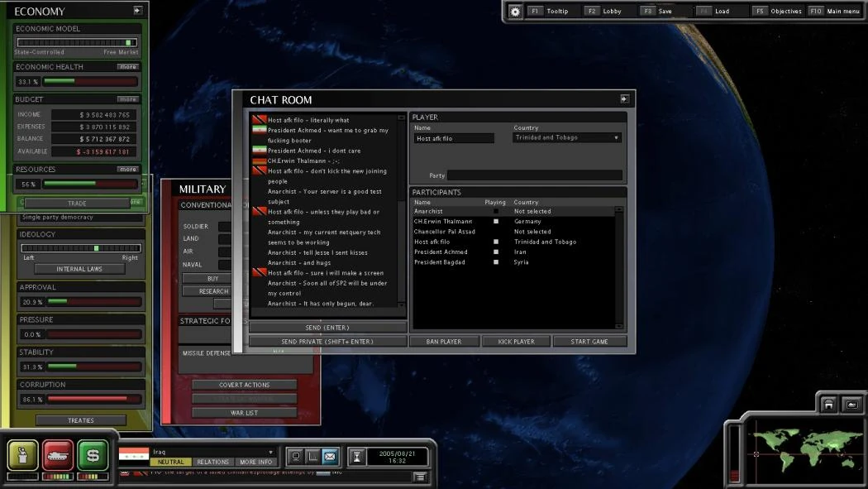
Task: Click the chat log scrollbar
Action: pos(401,212)
